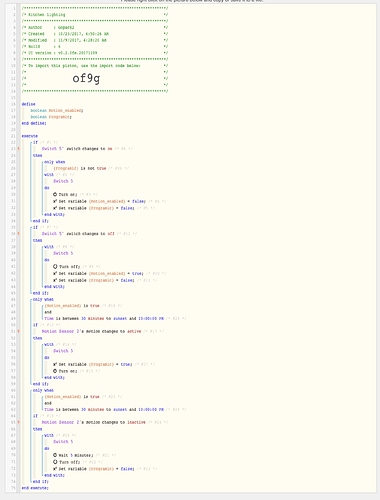
Task: Click the Switch 5 device on line 28
Action: (x=63, y=181)
